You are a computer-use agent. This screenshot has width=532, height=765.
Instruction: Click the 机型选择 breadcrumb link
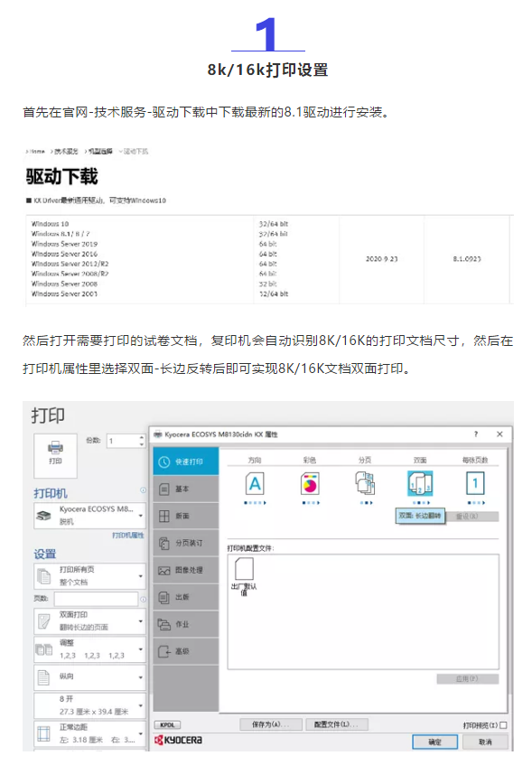tap(100, 151)
